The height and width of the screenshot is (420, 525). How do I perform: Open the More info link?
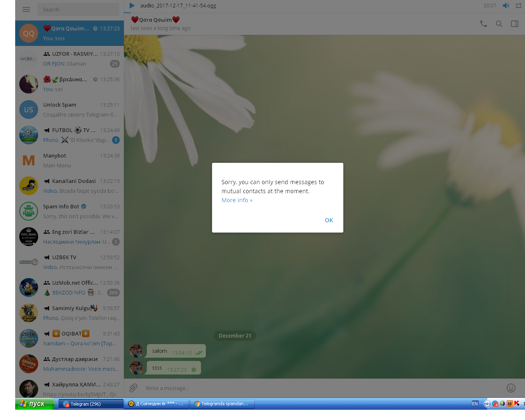(x=237, y=200)
